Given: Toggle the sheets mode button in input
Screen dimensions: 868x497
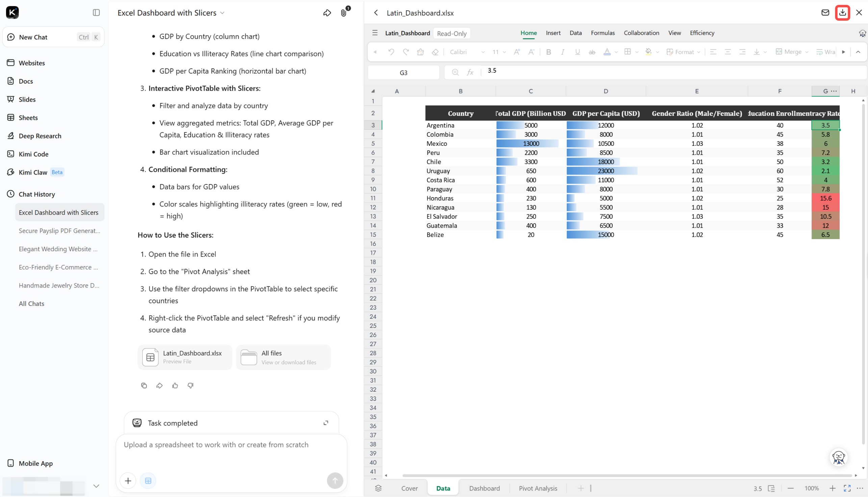Looking at the screenshot, I should [148, 480].
